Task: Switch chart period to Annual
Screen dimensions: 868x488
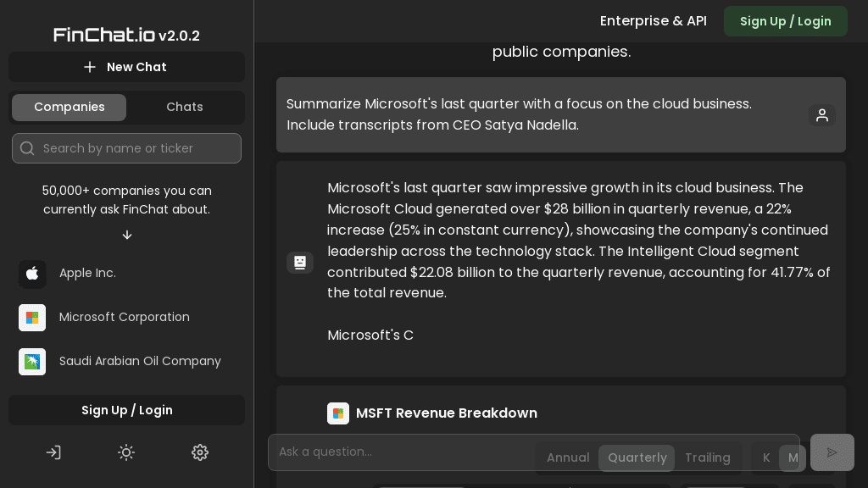Action: [x=568, y=457]
